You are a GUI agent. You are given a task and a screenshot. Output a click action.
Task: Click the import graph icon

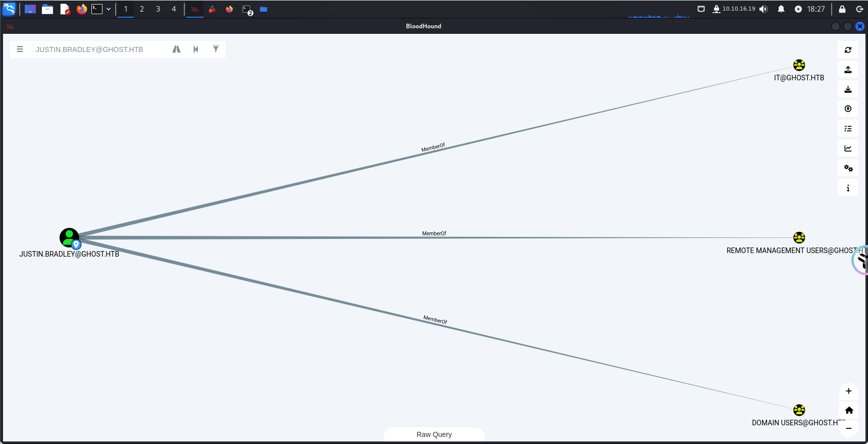pos(848,89)
